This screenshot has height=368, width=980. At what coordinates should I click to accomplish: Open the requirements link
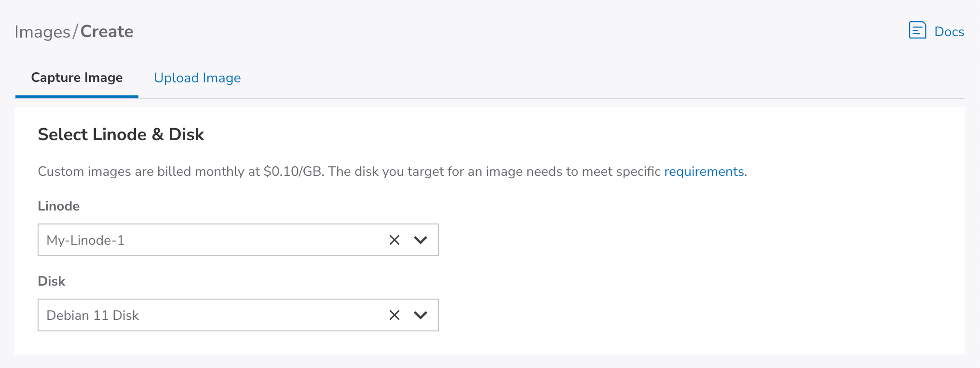click(704, 171)
